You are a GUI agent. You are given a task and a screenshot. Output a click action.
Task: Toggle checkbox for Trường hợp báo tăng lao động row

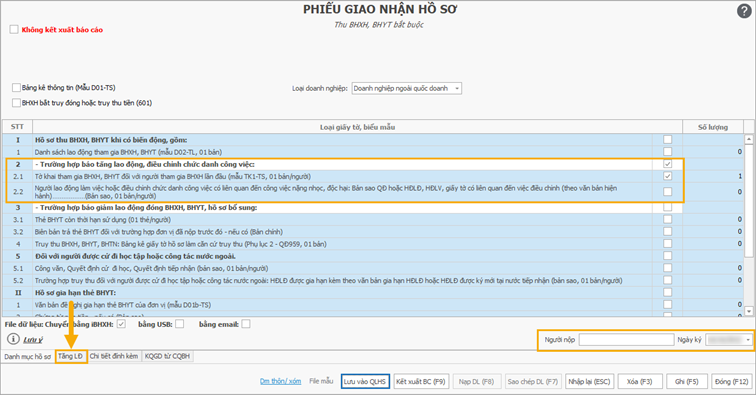click(x=667, y=164)
